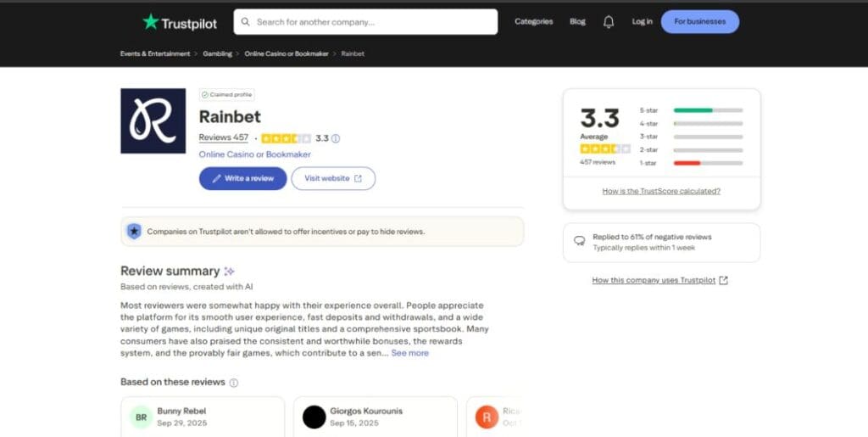Click the TrustScore info icon beside 3.3
This screenshot has width=868, height=437.
pyautogui.click(x=336, y=138)
